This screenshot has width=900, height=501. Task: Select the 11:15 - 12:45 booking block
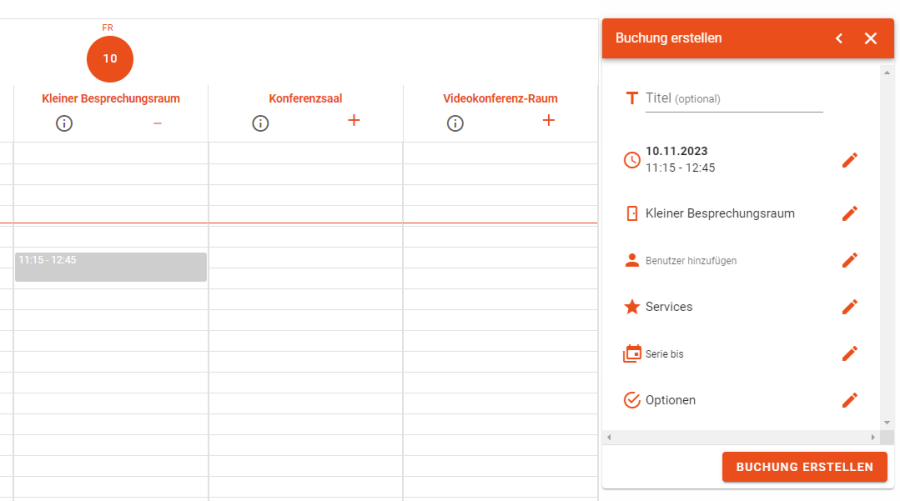tap(110, 267)
